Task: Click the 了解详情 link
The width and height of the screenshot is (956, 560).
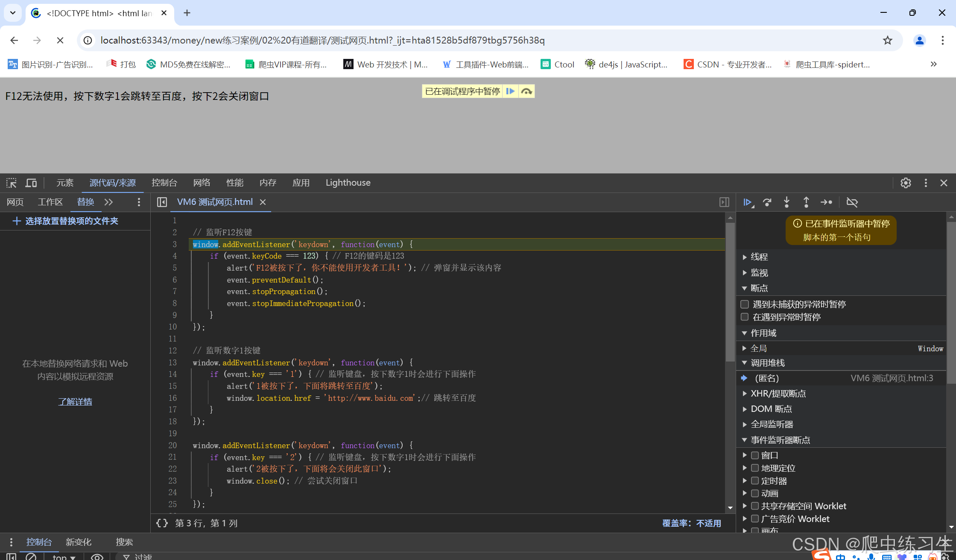Action: [75, 402]
